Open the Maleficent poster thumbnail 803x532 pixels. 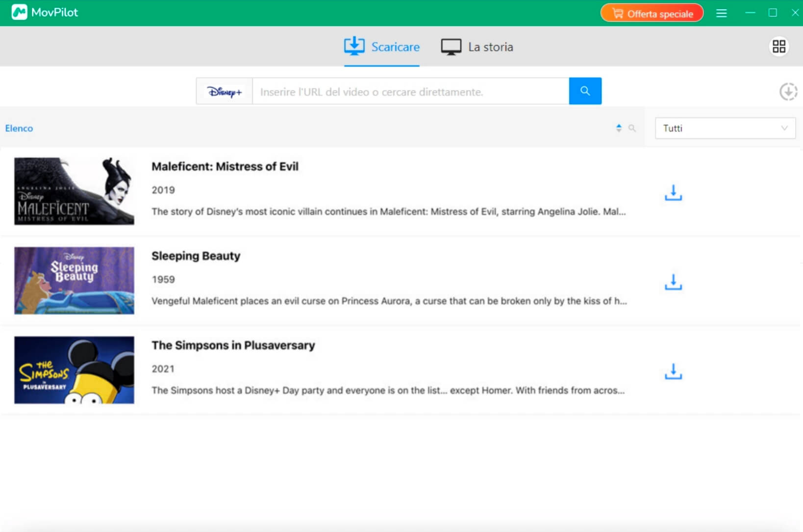point(74,191)
